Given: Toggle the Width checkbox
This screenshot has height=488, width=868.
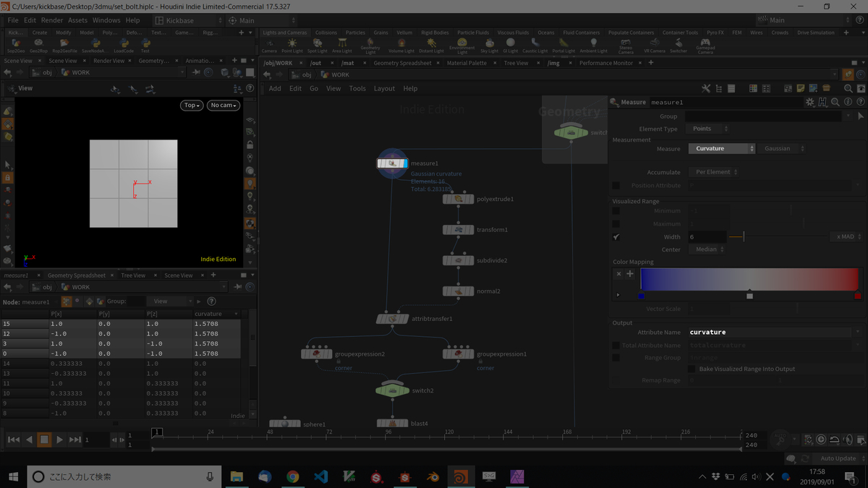Looking at the screenshot, I should tap(616, 237).
